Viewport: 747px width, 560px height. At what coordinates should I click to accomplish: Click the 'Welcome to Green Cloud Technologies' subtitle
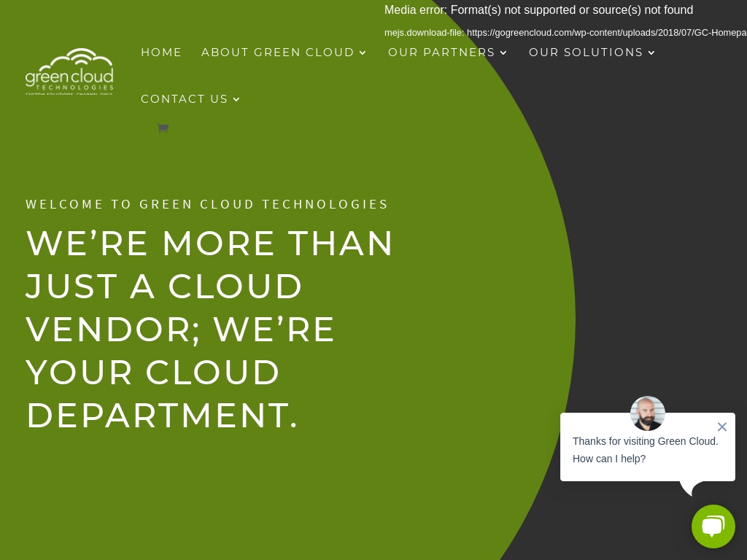click(x=206, y=204)
